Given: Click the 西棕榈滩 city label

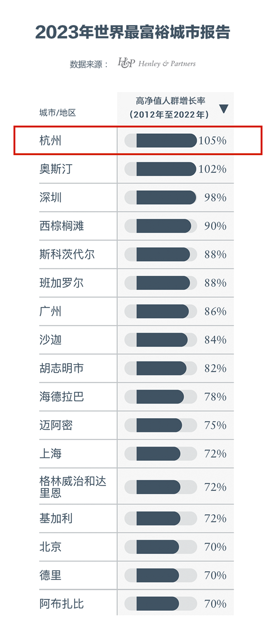Looking at the screenshot, I should coord(61,226).
